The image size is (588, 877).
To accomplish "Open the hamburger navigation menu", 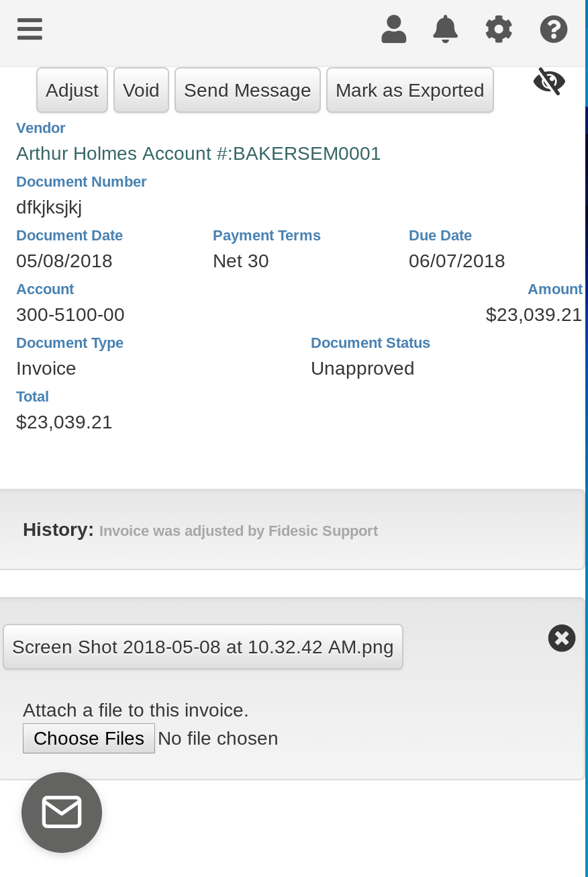I will click(x=30, y=30).
